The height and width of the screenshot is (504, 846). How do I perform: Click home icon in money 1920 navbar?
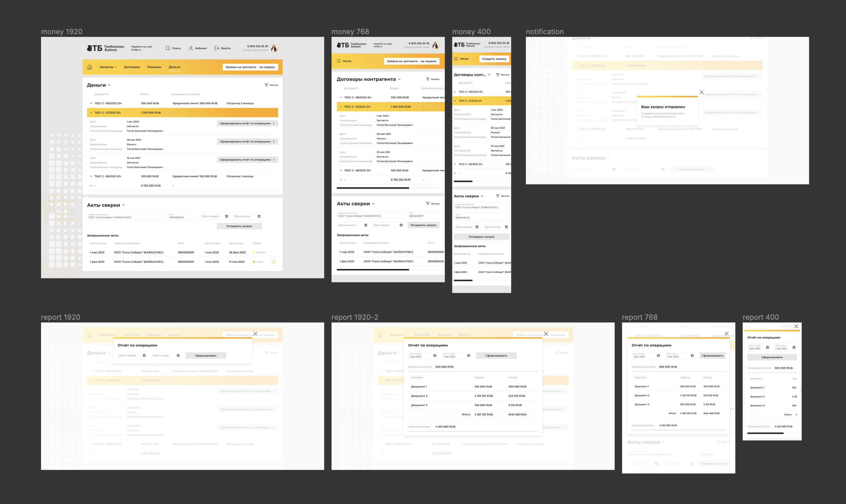click(x=90, y=67)
